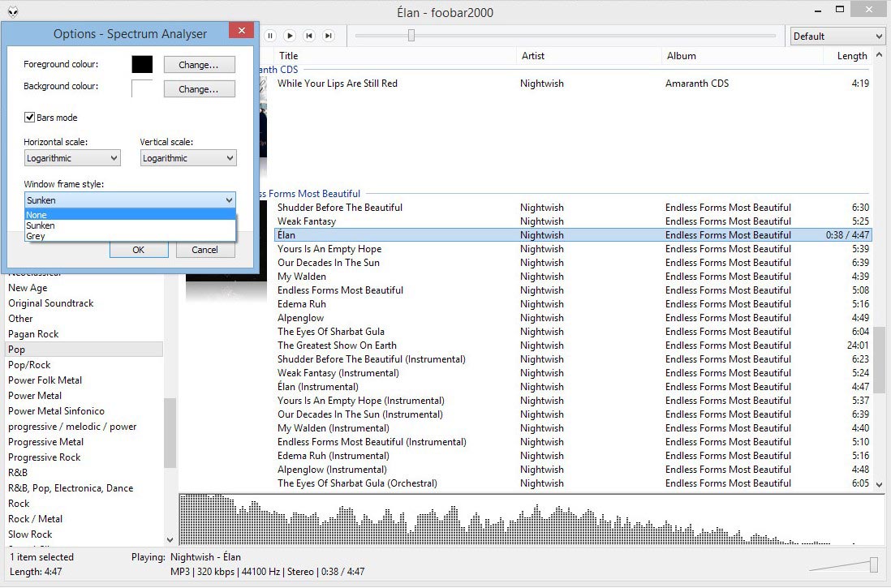Sort tracks by the Artist column
This screenshot has height=588, width=891.
point(532,56)
